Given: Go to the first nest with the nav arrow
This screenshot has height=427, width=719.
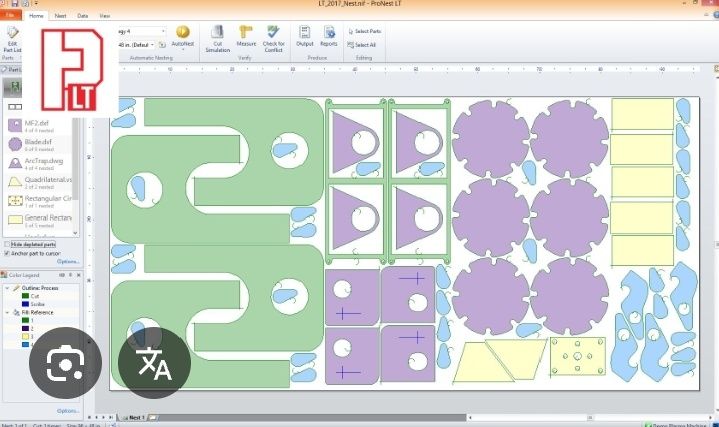Looking at the screenshot, I should (90, 418).
